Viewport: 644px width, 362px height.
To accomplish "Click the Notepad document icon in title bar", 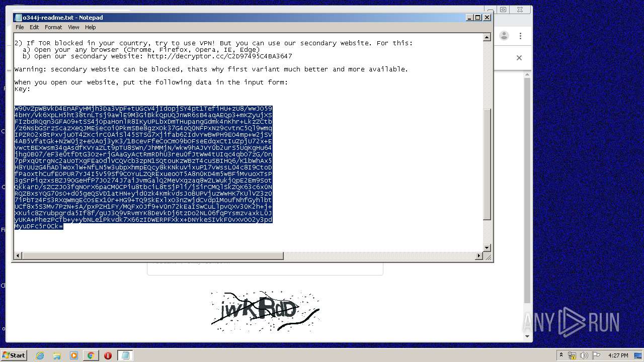I will click(x=18, y=18).
